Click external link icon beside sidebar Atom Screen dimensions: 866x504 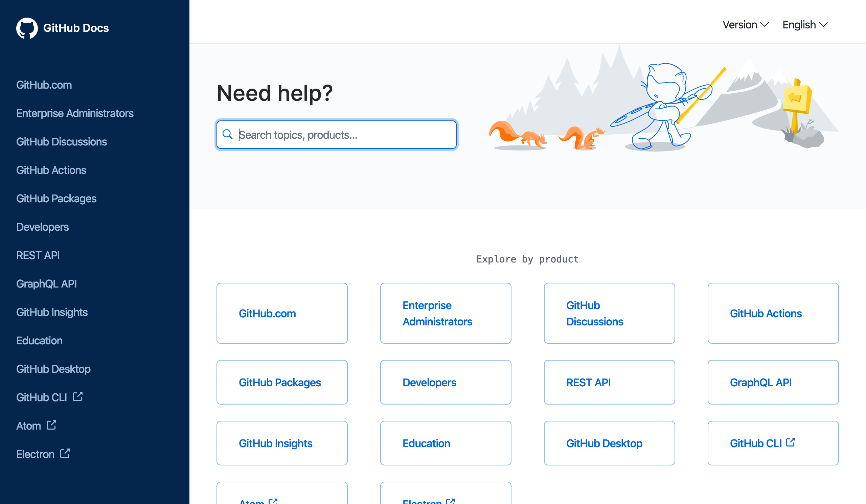tap(51, 425)
